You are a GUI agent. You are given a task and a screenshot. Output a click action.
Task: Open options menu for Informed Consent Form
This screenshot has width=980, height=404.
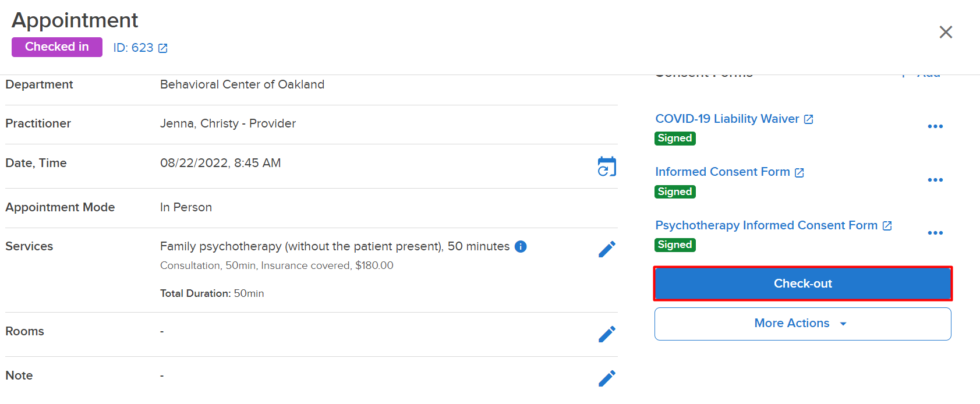point(935,180)
